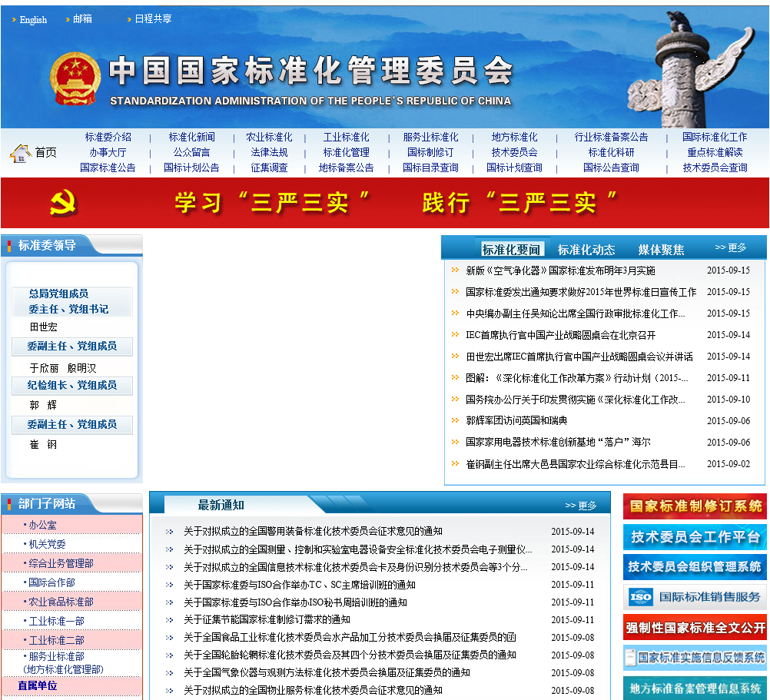Click the arrow before English link
The width and height of the screenshot is (770, 700).
(14, 20)
